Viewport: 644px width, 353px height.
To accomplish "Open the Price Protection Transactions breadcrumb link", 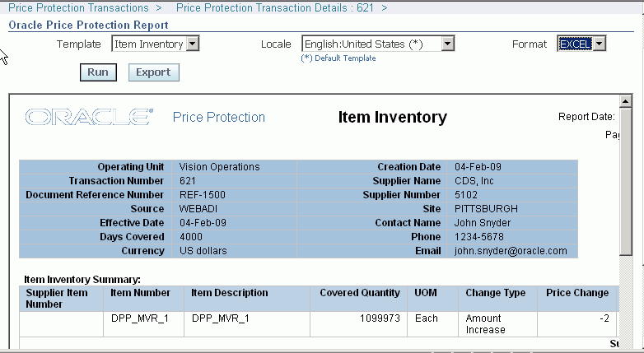I will click(78, 7).
